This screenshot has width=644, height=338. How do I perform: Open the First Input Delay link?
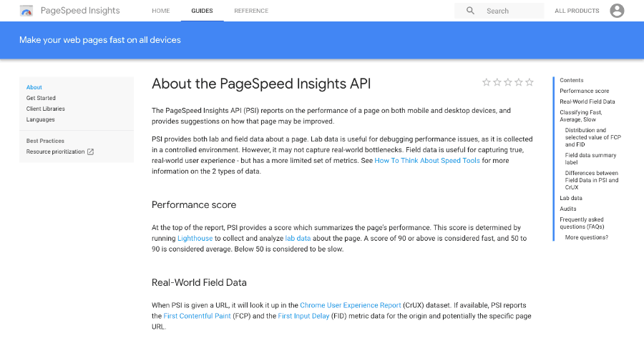coord(303,316)
